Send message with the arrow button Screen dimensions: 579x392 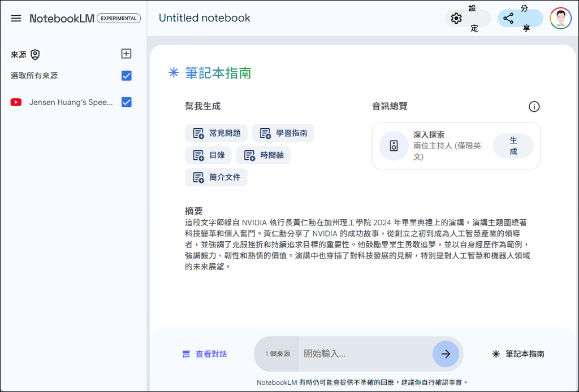[446, 354]
